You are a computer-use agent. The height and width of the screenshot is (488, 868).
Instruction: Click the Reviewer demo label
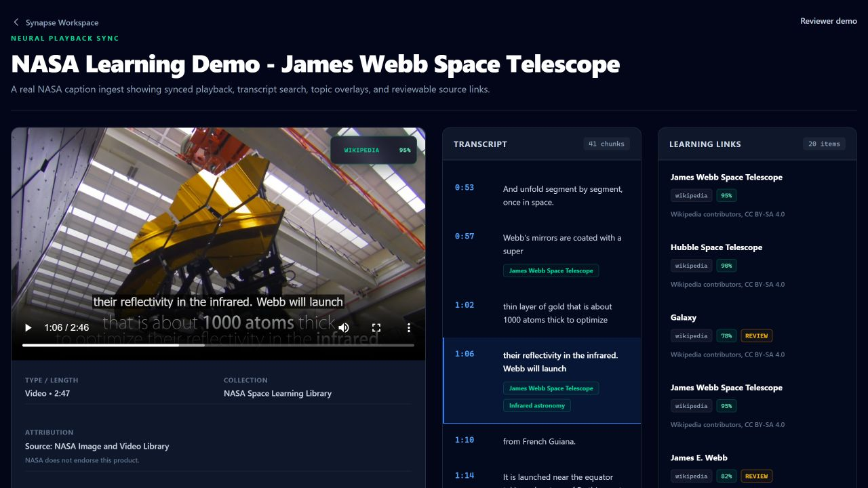tap(829, 21)
